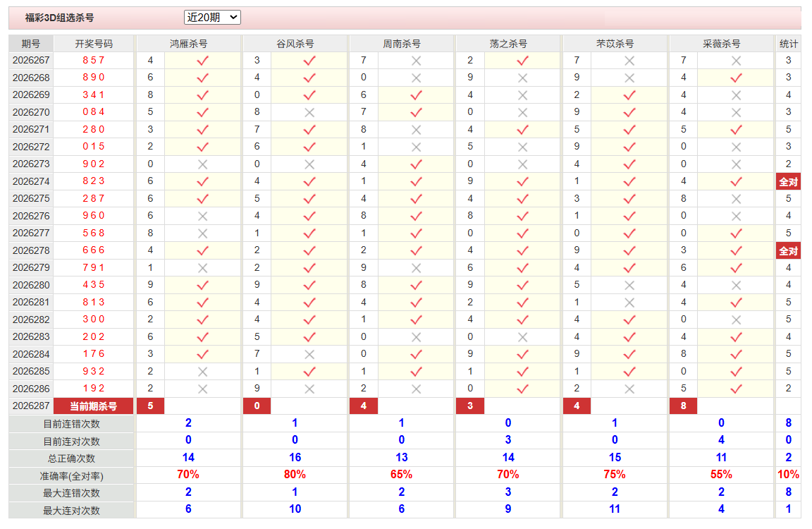Click the 谷风杀号 X mark in row 2026270
Screen dimensions: 812x529
(x=309, y=112)
